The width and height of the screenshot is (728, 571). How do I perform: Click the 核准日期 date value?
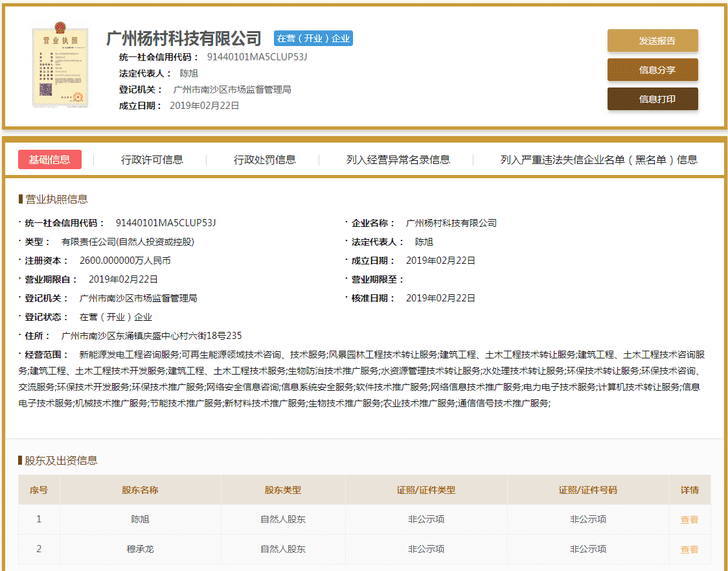coord(440,298)
